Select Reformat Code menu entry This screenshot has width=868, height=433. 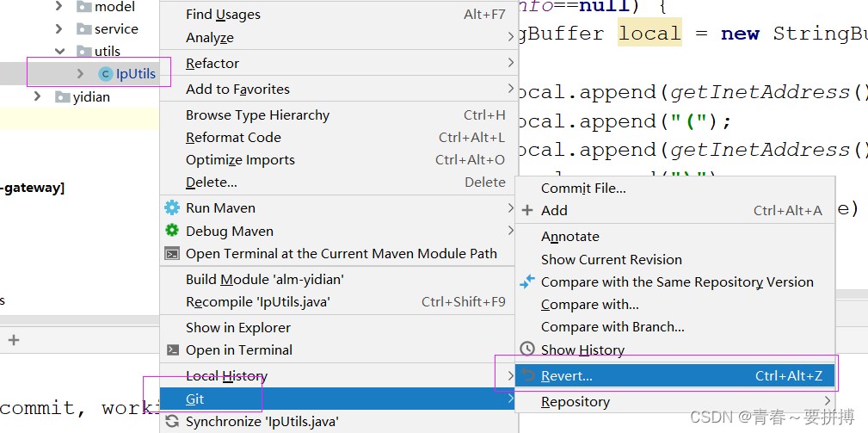[x=233, y=138]
